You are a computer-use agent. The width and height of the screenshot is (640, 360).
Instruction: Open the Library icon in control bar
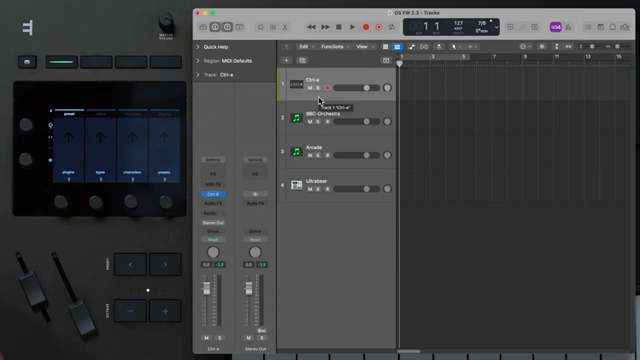(x=203, y=27)
